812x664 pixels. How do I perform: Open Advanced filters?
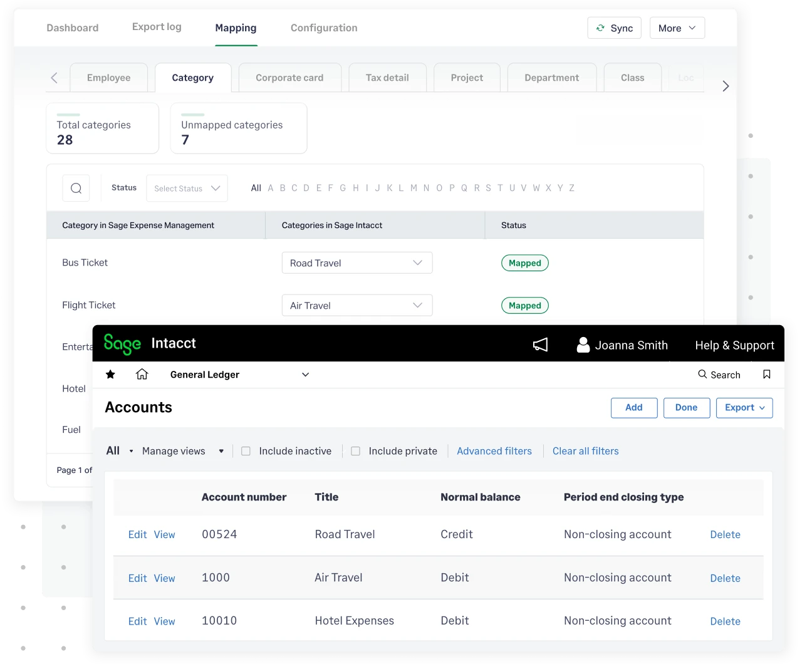pos(494,450)
